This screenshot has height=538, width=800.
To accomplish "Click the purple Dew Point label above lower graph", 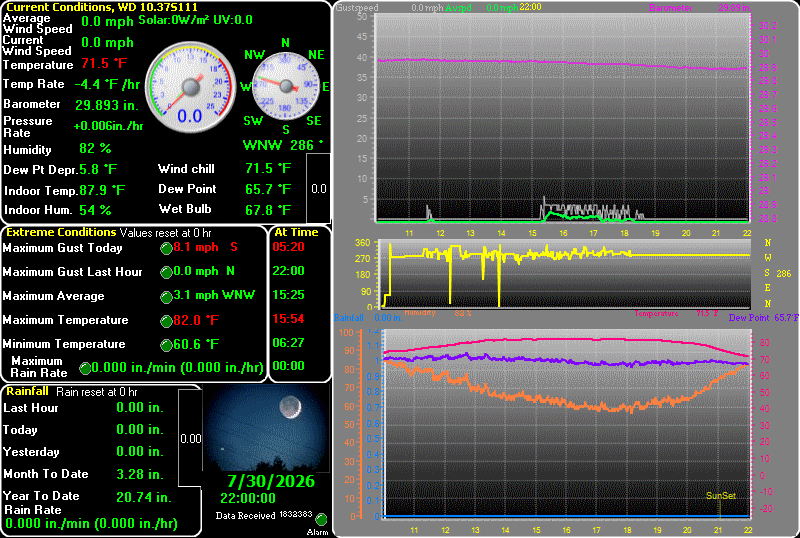I will [748, 317].
